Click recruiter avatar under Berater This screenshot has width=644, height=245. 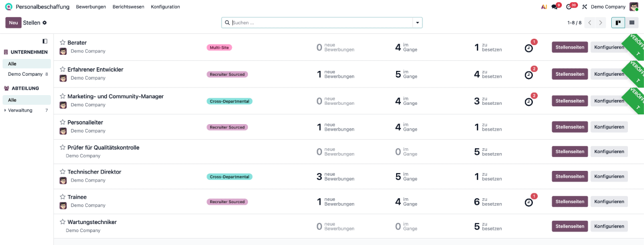[63, 51]
